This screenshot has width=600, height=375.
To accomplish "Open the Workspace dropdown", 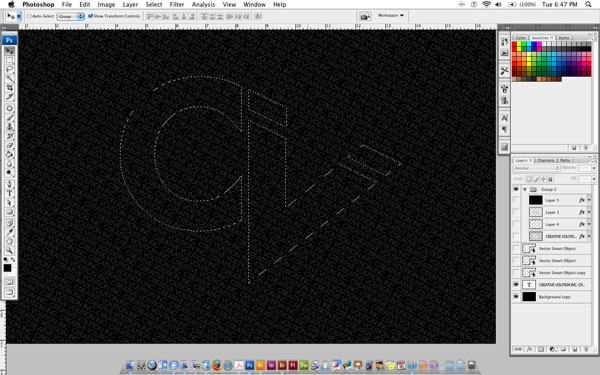I will (x=391, y=16).
